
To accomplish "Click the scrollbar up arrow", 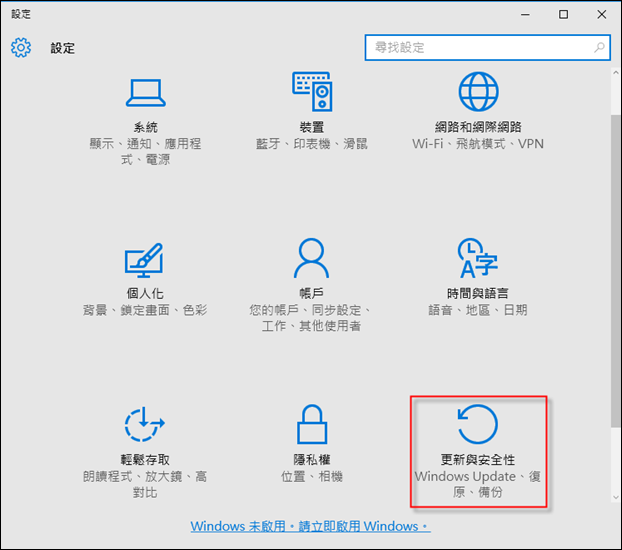I will pyautogui.click(x=616, y=73).
